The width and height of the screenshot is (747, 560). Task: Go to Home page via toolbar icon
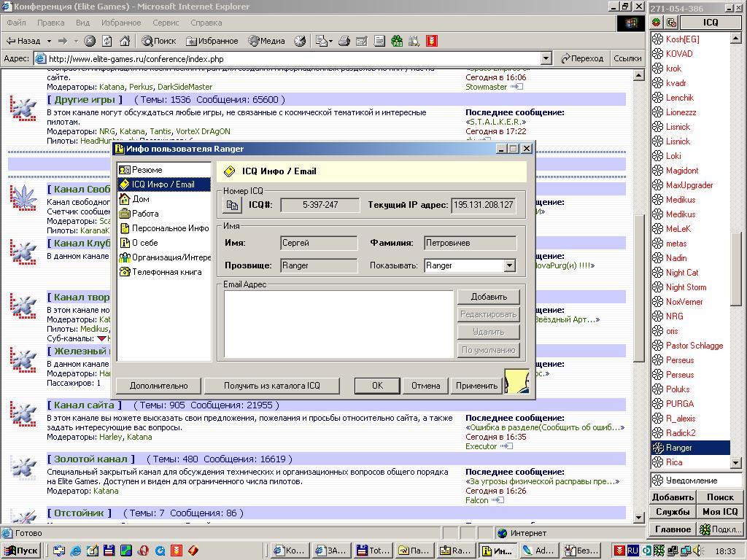pos(125,41)
